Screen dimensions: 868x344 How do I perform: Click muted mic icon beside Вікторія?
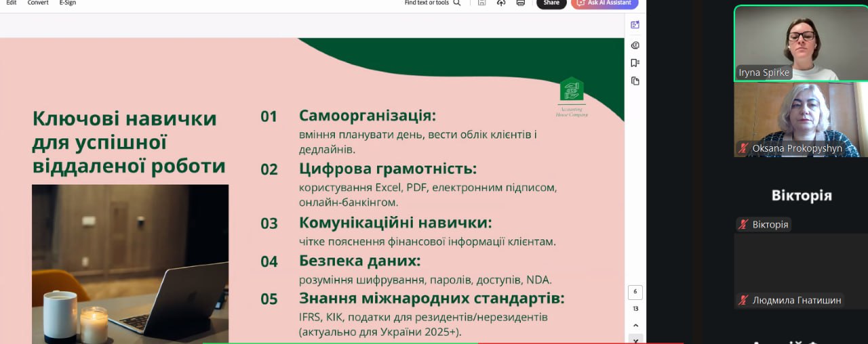[x=744, y=225]
